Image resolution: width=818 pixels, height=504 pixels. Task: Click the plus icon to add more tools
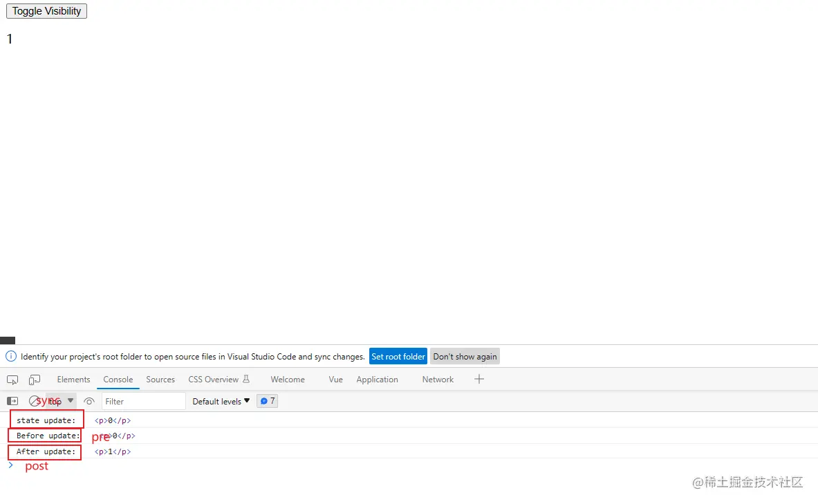tap(479, 380)
